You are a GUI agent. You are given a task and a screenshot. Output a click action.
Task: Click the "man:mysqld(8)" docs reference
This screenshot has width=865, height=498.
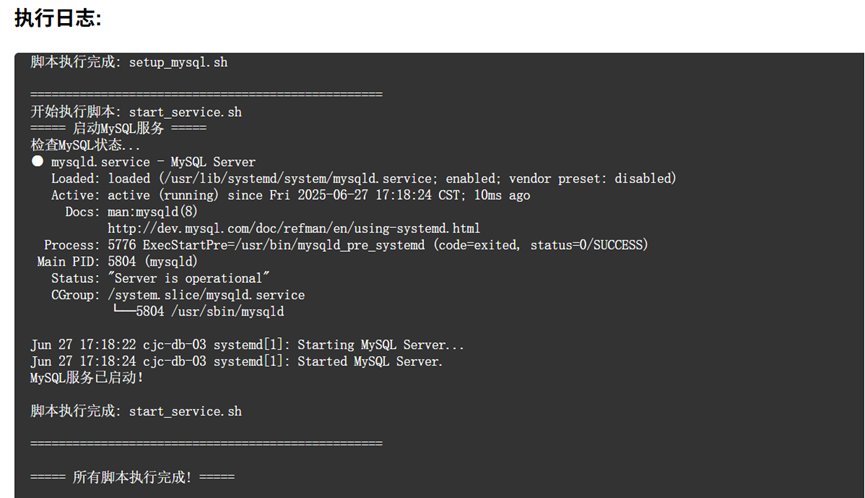tap(152, 212)
